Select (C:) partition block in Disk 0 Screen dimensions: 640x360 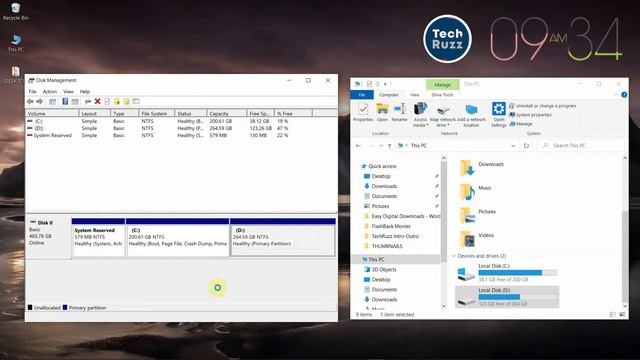pyautogui.click(x=178, y=238)
